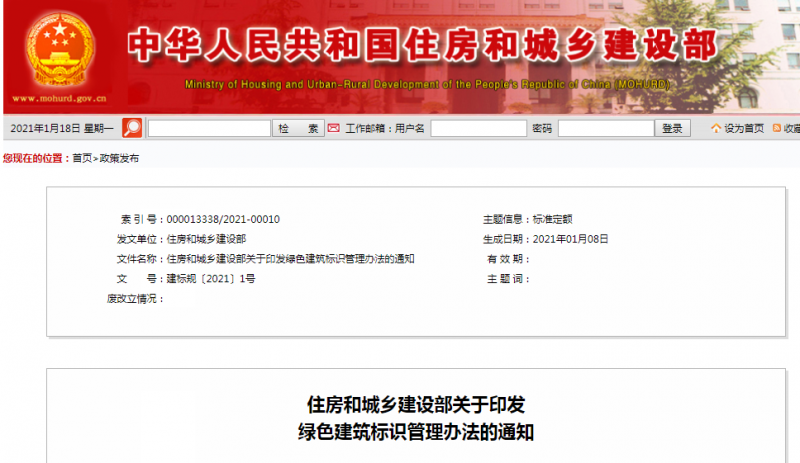The image size is (800, 463).
Task: Click topic value 标准定额
Action: coord(553,220)
